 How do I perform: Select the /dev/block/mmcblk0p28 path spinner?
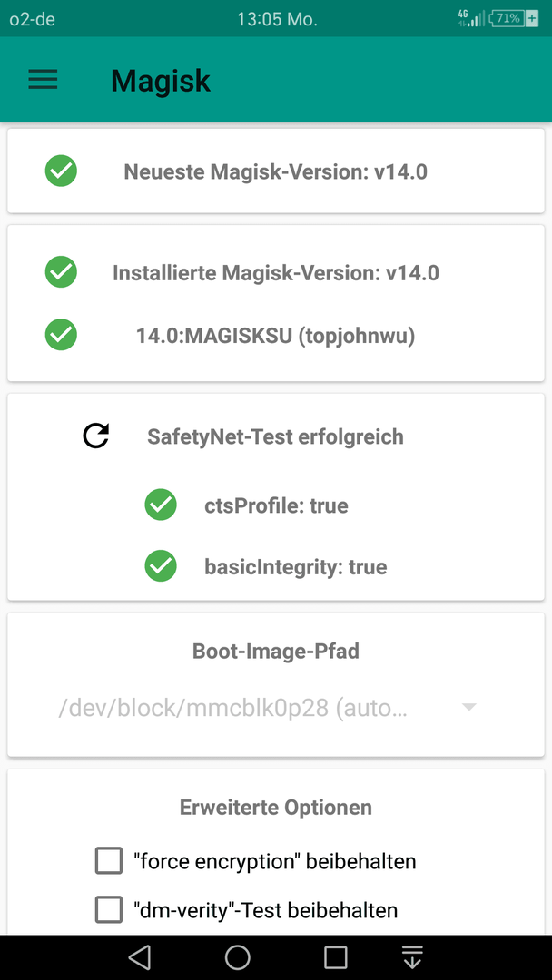269,709
